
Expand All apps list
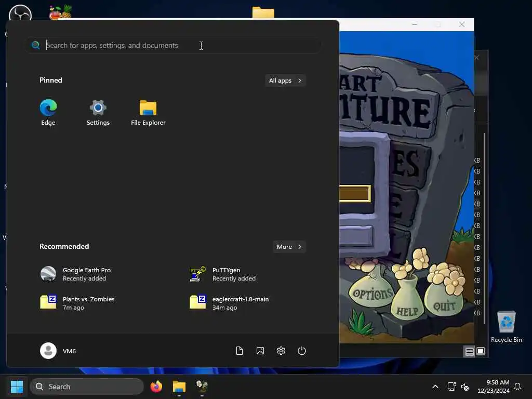(x=285, y=81)
